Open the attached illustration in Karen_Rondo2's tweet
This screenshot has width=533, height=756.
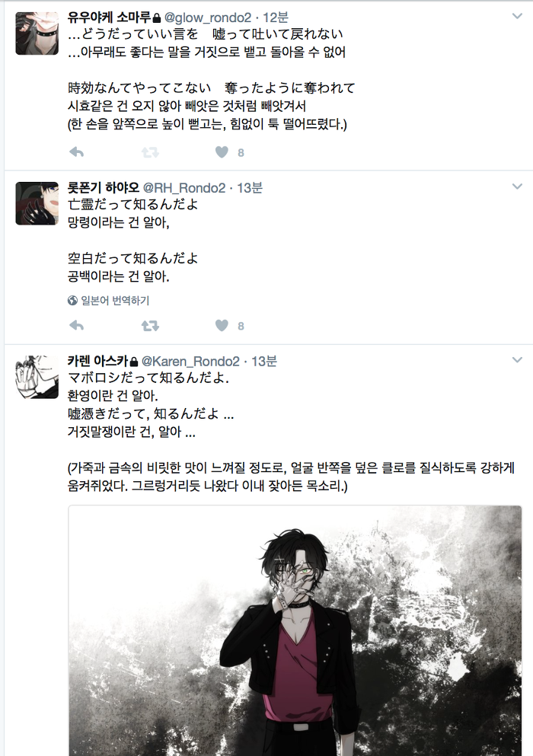click(295, 630)
